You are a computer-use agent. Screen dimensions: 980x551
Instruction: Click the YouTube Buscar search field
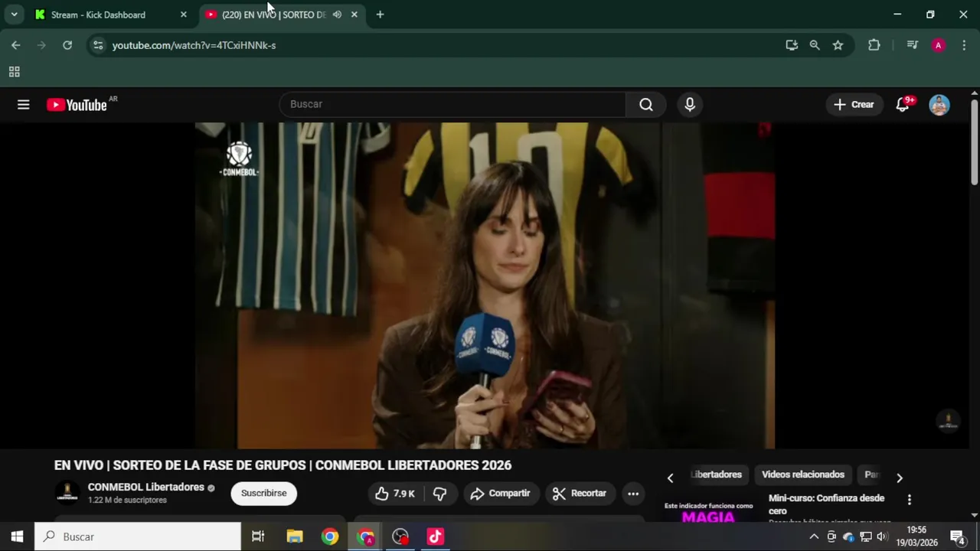pyautogui.click(x=453, y=105)
